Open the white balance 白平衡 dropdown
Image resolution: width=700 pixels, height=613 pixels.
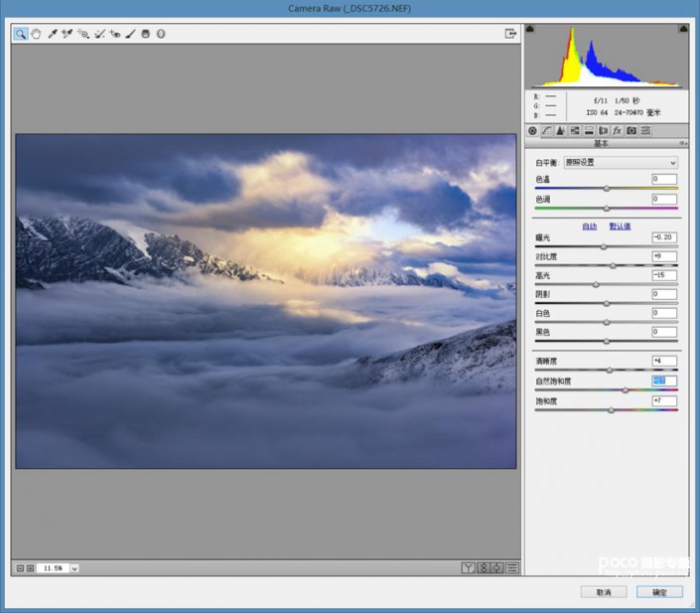[620, 162]
